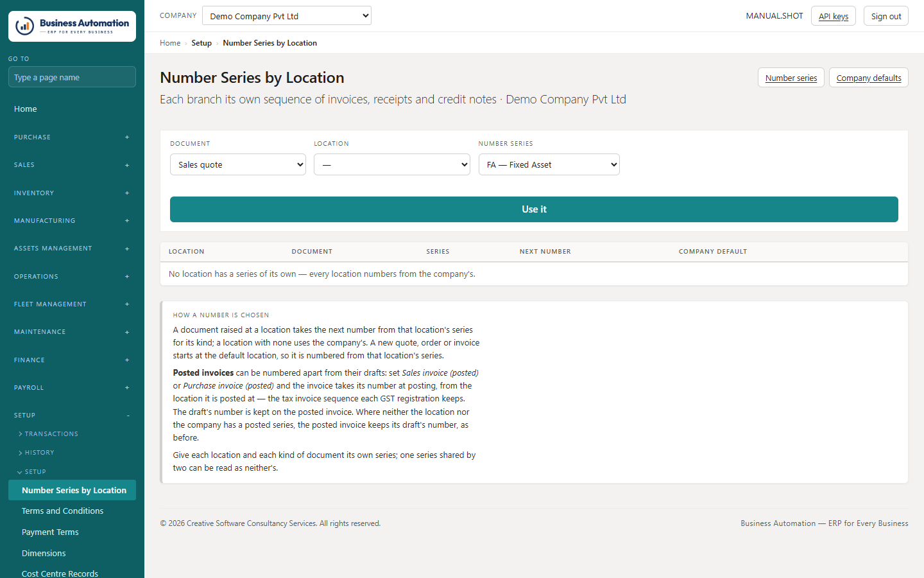This screenshot has width=924, height=578.
Task: Open the Company selector dropdown
Action: click(287, 15)
